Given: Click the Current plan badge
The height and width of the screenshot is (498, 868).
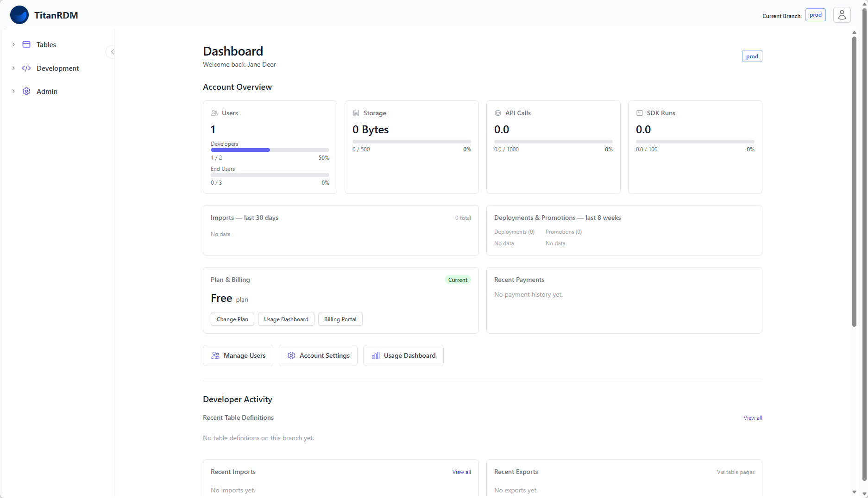Looking at the screenshot, I should point(458,280).
